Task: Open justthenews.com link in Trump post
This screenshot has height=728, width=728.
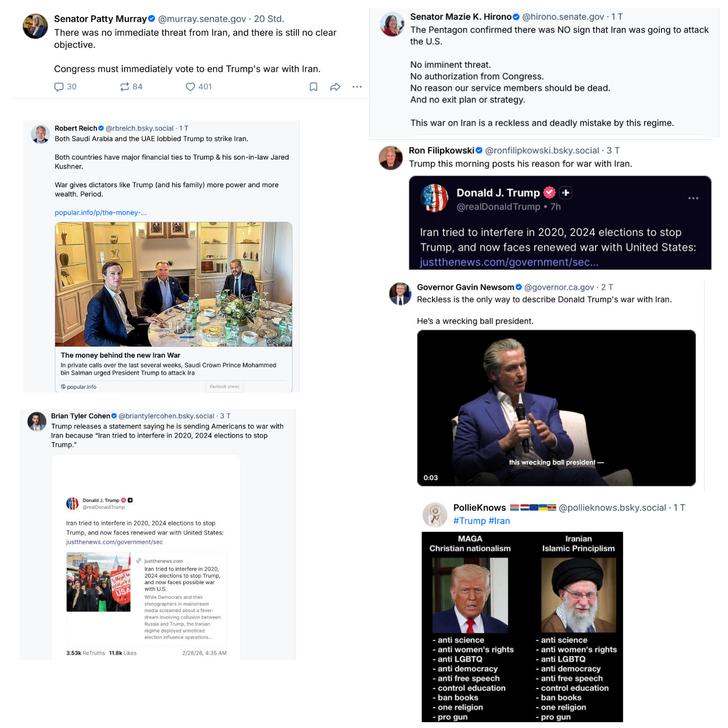Action: click(509, 262)
